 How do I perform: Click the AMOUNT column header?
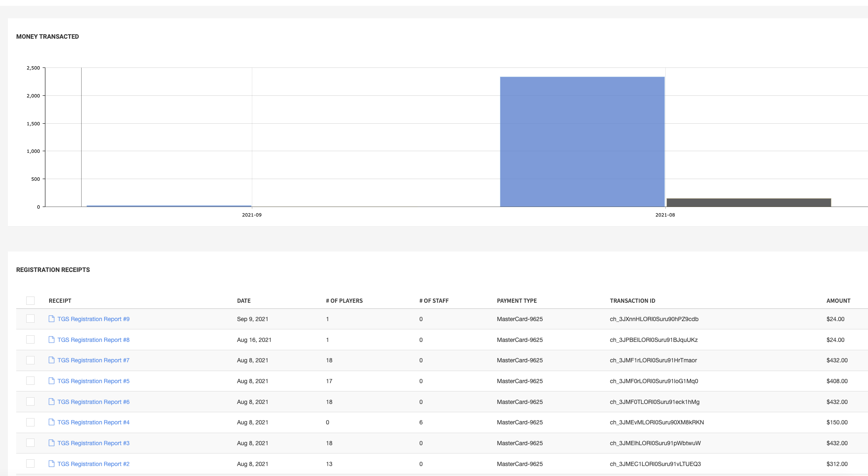(838, 301)
